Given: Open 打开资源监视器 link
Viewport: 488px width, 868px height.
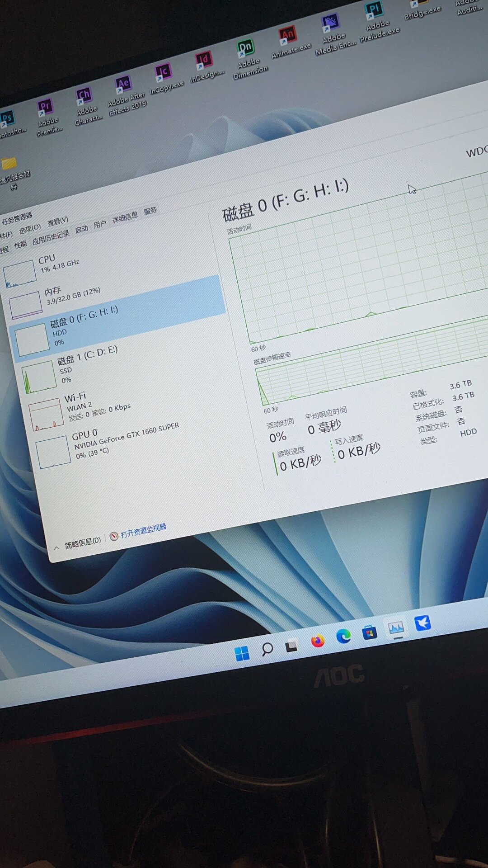Looking at the screenshot, I should point(143,530).
